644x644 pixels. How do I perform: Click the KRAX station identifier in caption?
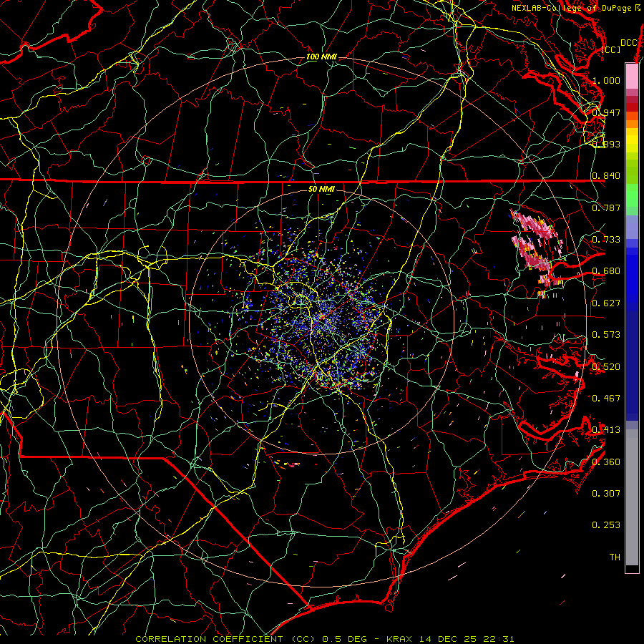coord(400,639)
